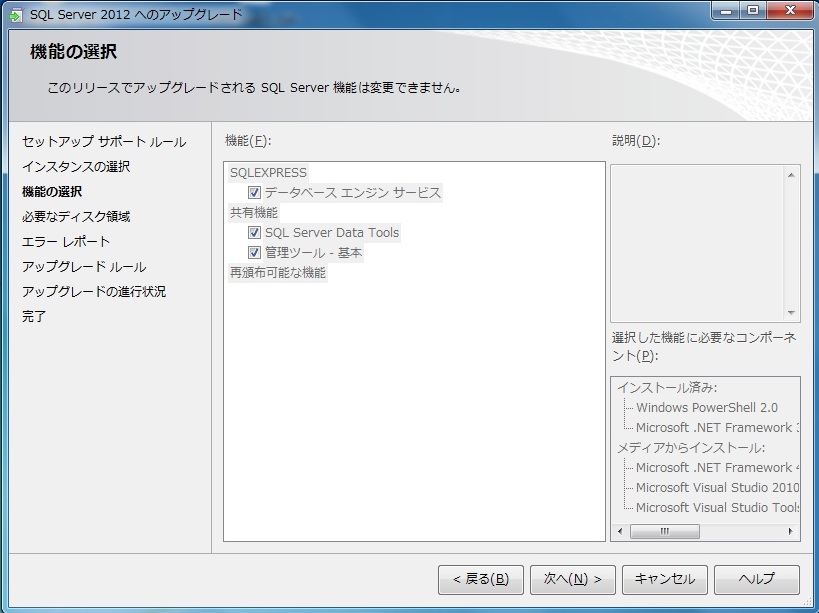Select Windows PowerShell 2.0 in components list
The width and height of the screenshot is (819, 613).
tap(706, 408)
